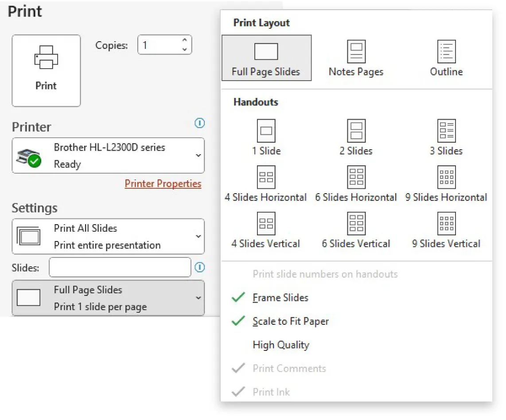Toggle the Frame Slides option
The height and width of the screenshot is (420, 506).
[280, 298]
